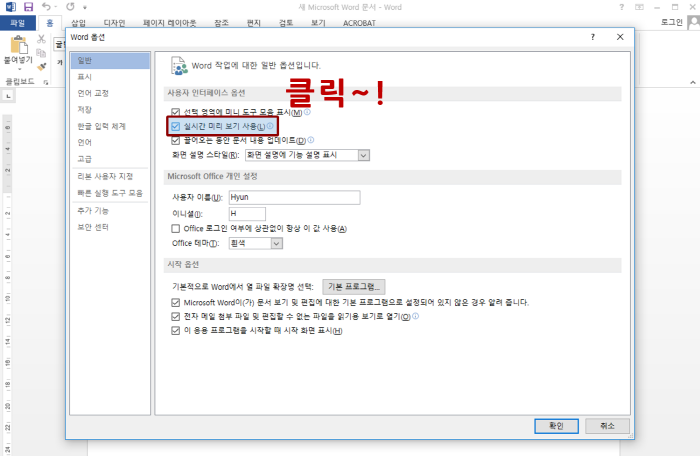
Task: Switch to the 디자인 ribbon tab
Action: coord(114,23)
